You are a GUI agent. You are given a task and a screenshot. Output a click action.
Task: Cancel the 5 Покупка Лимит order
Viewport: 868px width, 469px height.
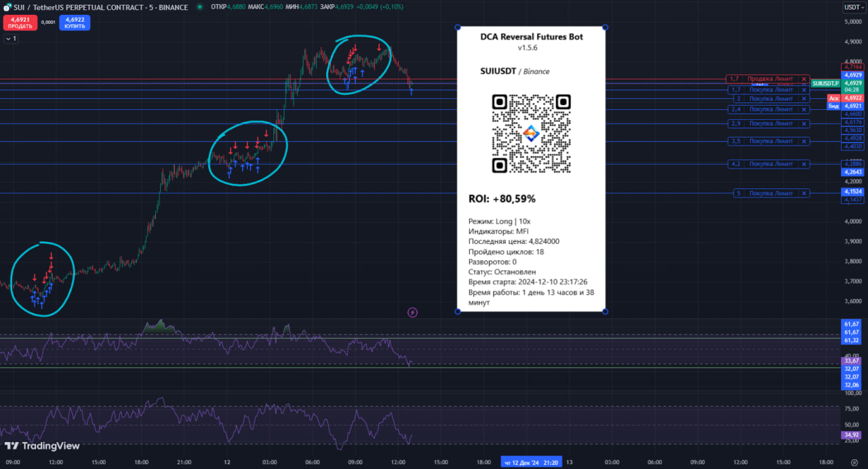pos(804,193)
